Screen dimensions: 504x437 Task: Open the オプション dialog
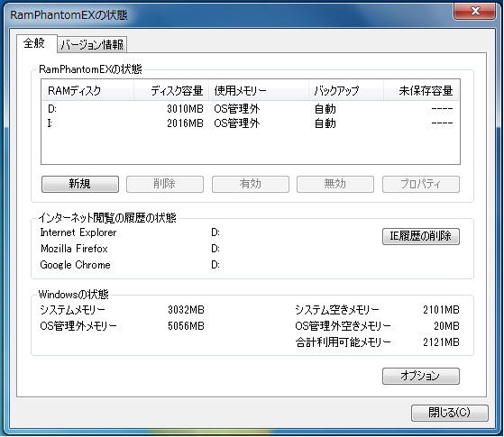(x=421, y=376)
